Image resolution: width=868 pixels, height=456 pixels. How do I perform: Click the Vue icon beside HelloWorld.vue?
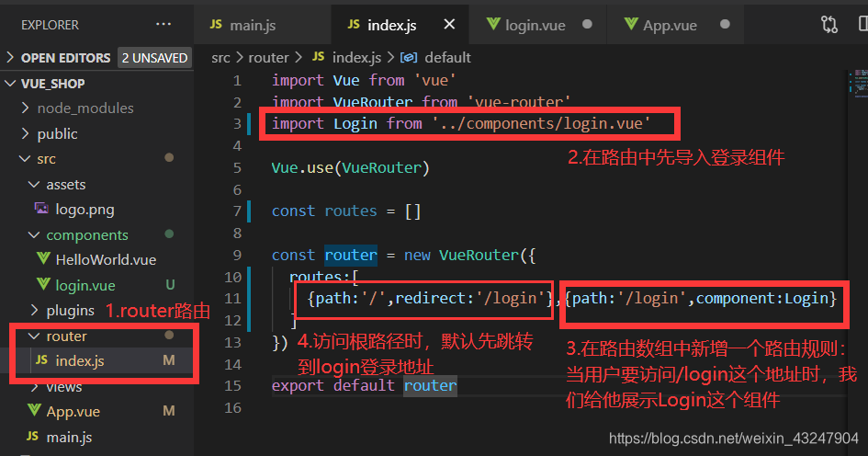click(43, 258)
